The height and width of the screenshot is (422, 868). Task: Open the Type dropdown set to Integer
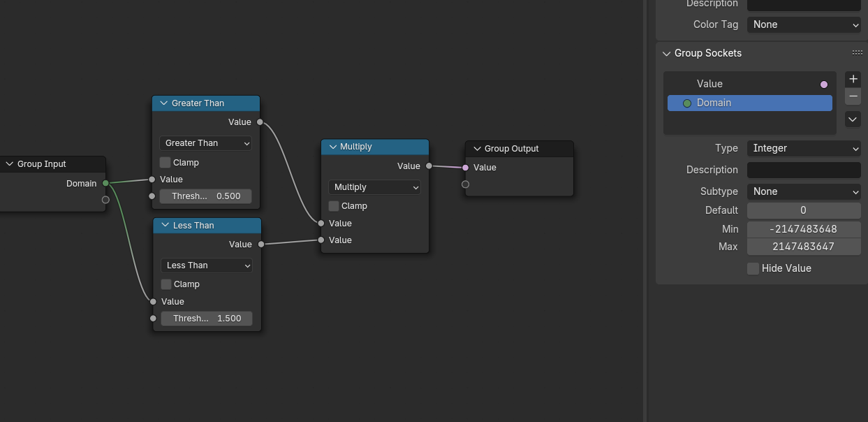tap(804, 148)
